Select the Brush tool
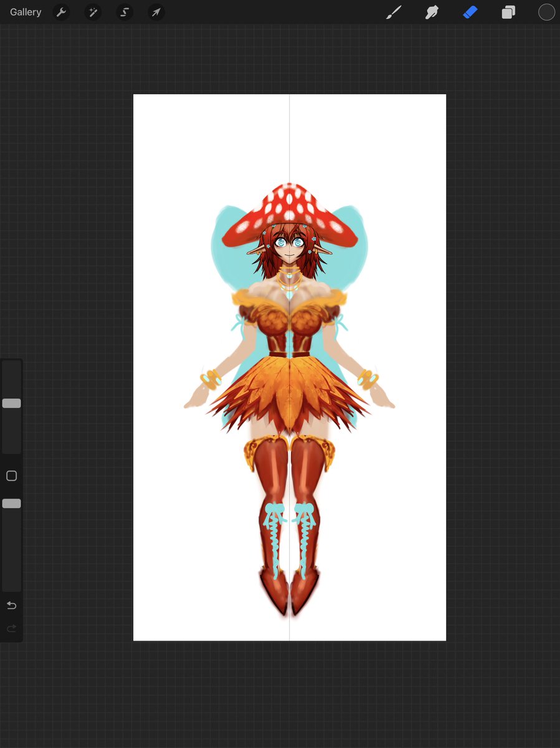Screen dimensions: 560x748 394,12
